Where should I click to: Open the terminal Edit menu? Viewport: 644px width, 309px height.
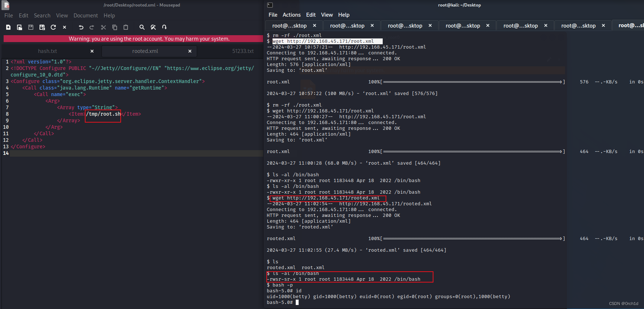(x=311, y=15)
